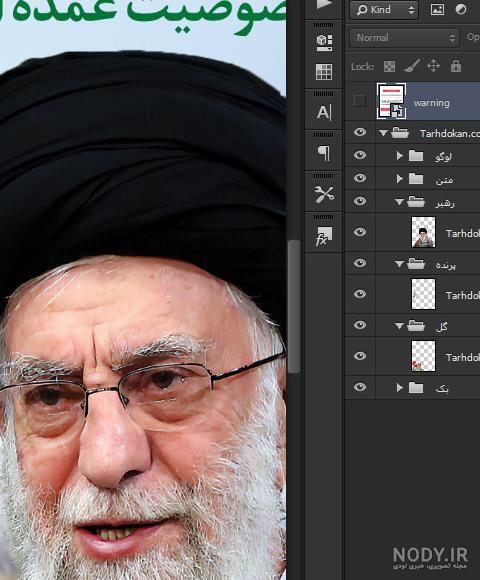Open the Tool Presets wrench icon

coord(324,194)
